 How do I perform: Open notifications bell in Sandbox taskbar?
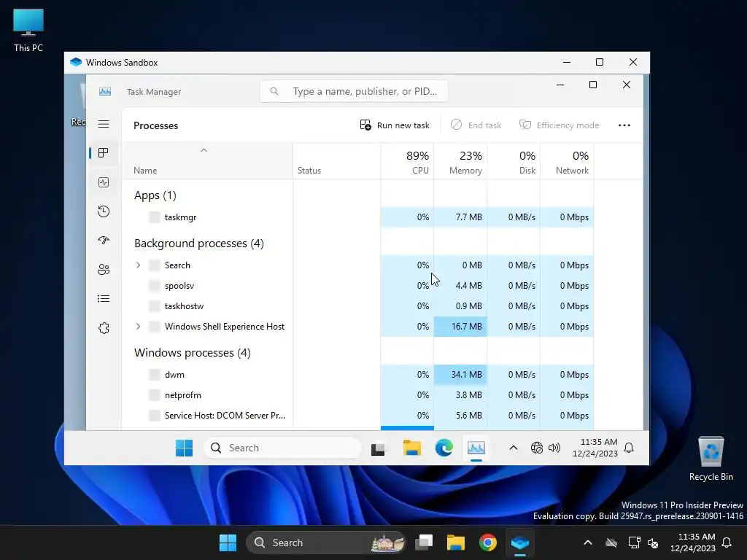click(x=629, y=448)
